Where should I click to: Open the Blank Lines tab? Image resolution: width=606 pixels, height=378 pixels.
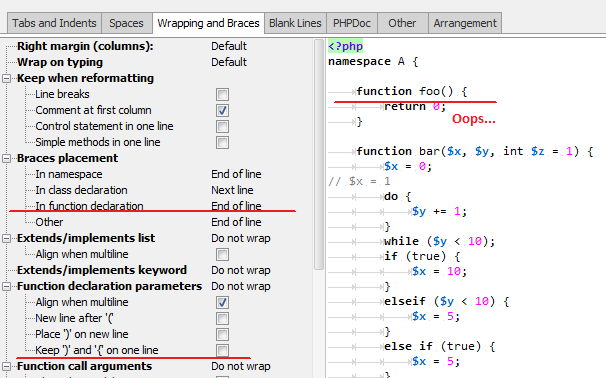click(x=295, y=23)
